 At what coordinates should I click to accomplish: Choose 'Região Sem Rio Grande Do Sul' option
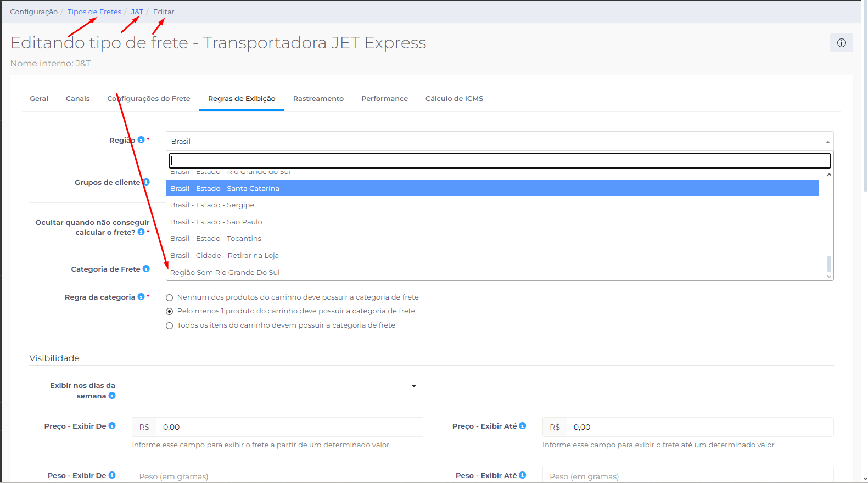click(492, 272)
